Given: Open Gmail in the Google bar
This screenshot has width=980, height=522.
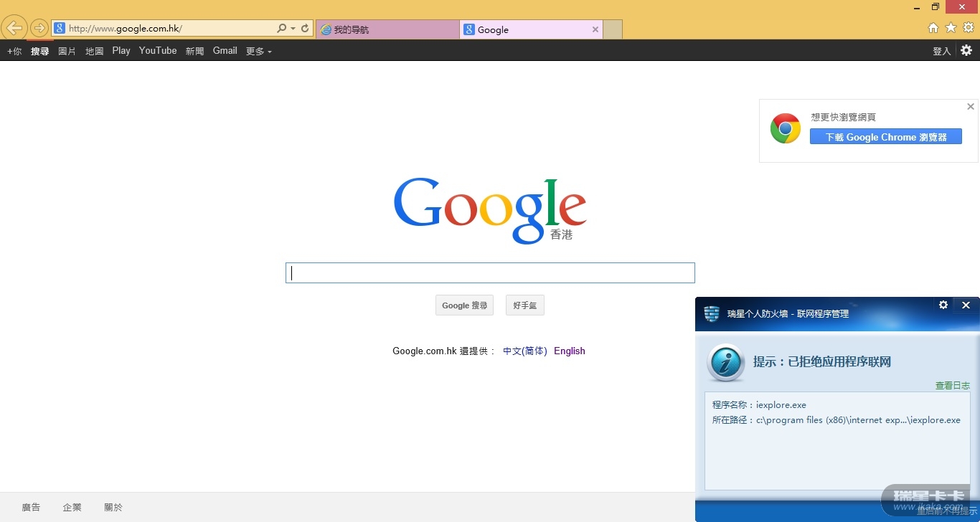Looking at the screenshot, I should tap(225, 51).
